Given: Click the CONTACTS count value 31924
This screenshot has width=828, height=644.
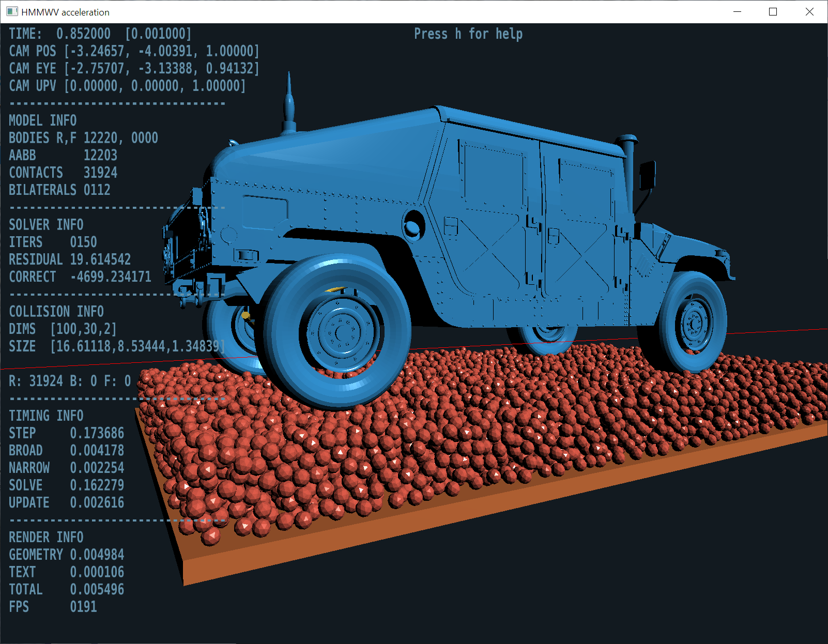Looking at the screenshot, I should [100, 173].
